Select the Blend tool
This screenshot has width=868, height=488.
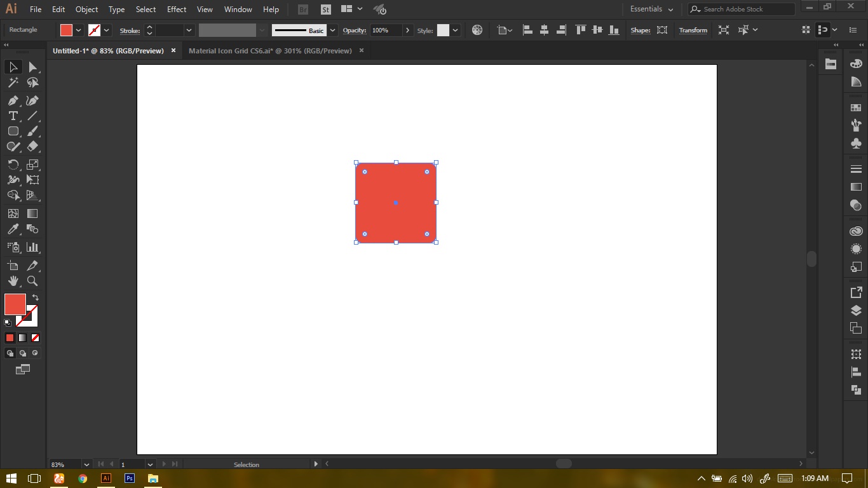(32, 229)
